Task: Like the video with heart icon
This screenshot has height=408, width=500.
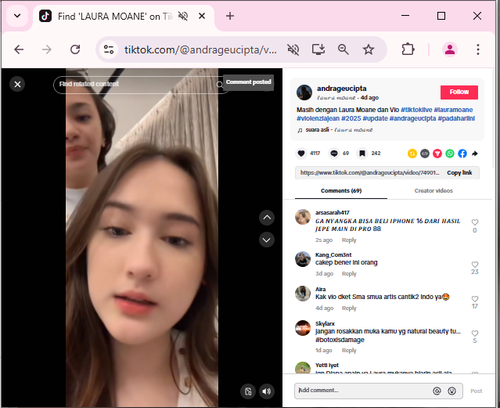Action: click(301, 153)
